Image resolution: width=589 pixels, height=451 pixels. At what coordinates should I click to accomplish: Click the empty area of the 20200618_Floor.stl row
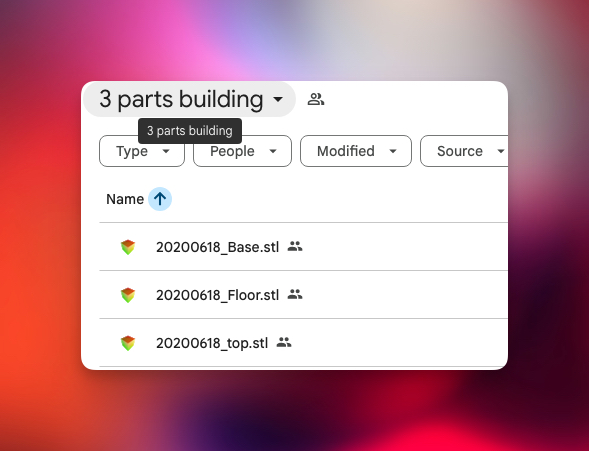405,295
